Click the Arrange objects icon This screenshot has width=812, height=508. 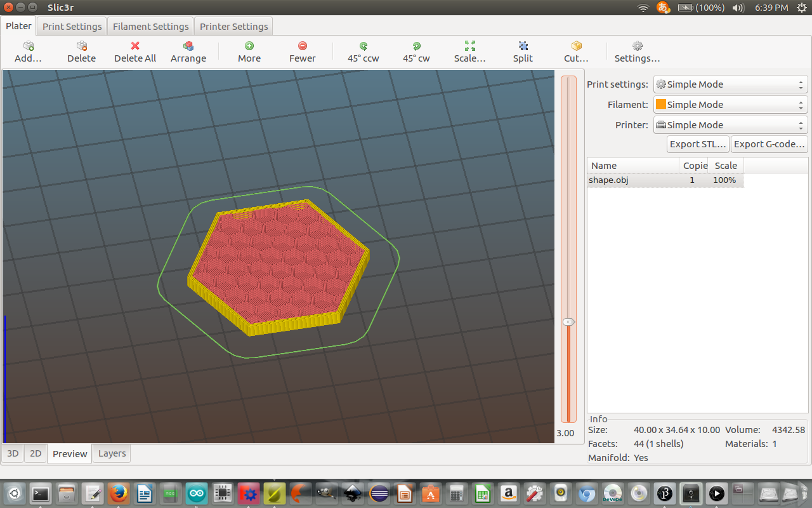(x=188, y=46)
